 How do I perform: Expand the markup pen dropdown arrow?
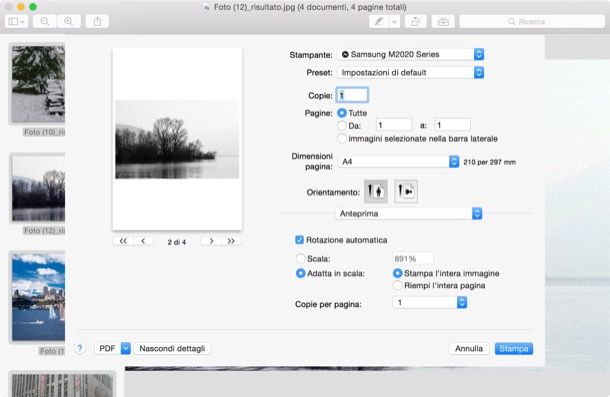click(394, 22)
